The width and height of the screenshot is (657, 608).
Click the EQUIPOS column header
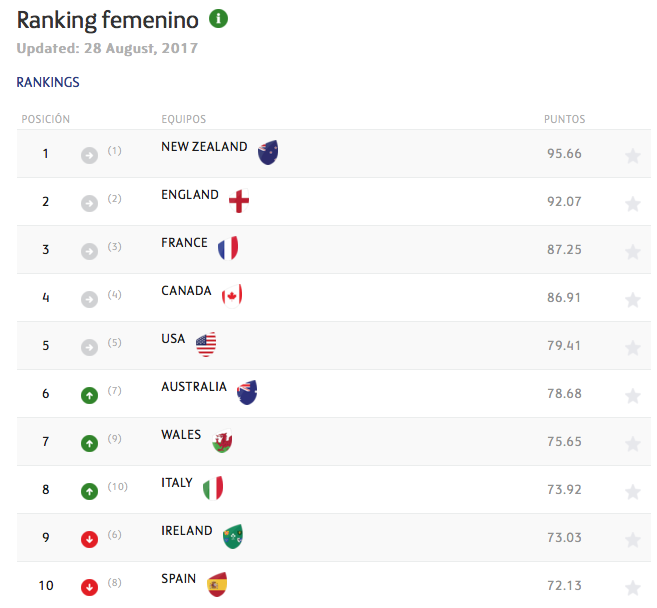pos(184,119)
